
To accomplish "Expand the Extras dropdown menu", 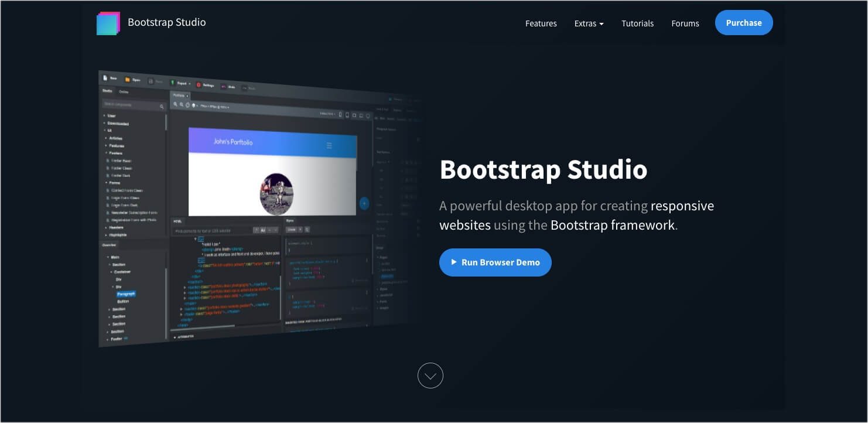I will [x=589, y=23].
